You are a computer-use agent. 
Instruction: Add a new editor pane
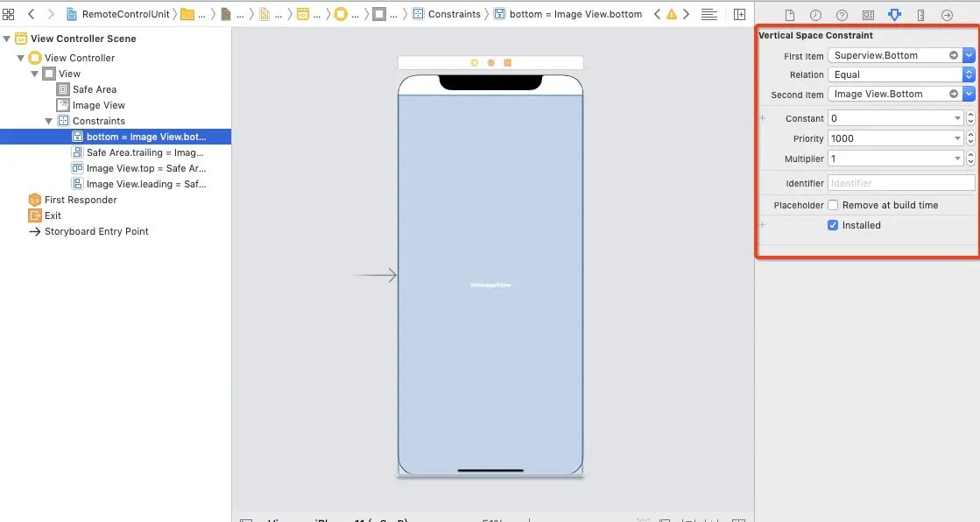tap(739, 14)
